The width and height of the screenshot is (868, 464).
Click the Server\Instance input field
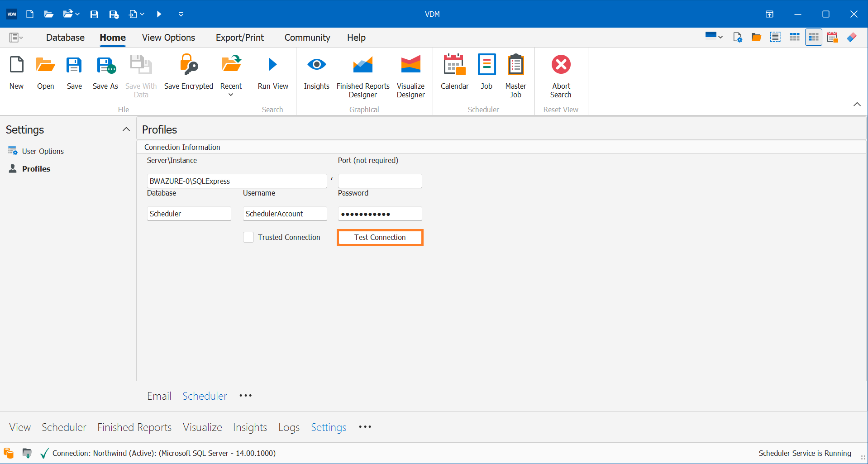click(237, 181)
